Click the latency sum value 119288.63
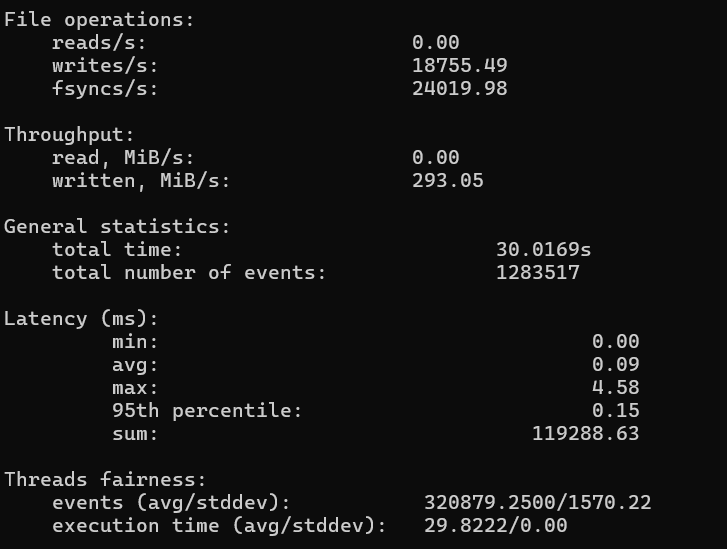Screen dimensions: 727x549 (x=586, y=434)
